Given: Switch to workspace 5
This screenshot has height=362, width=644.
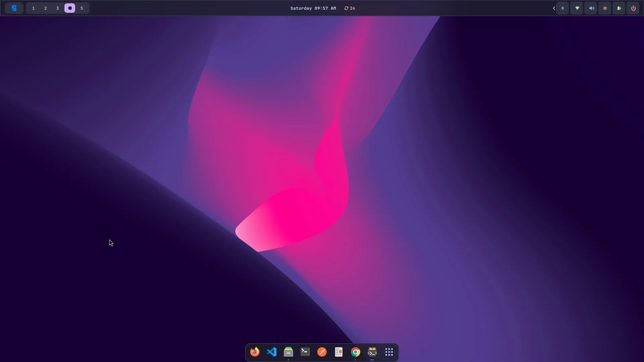Looking at the screenshot, I should click(82, 8).
